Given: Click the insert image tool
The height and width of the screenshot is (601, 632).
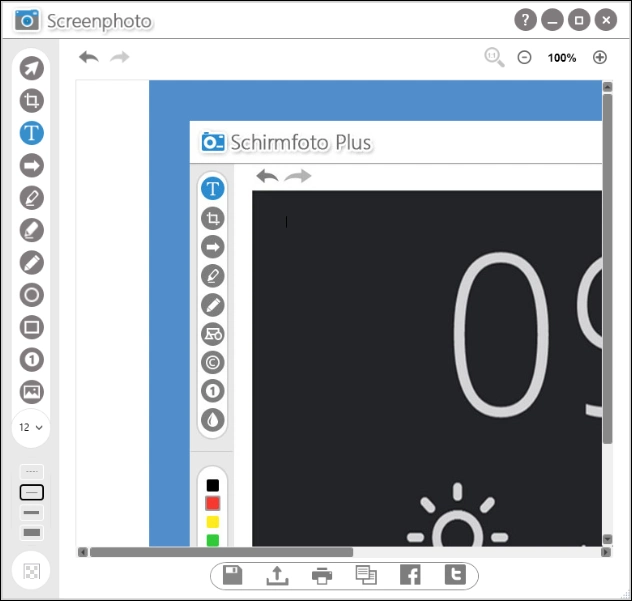Looking at the screenshot, I should tap(32, 392).
